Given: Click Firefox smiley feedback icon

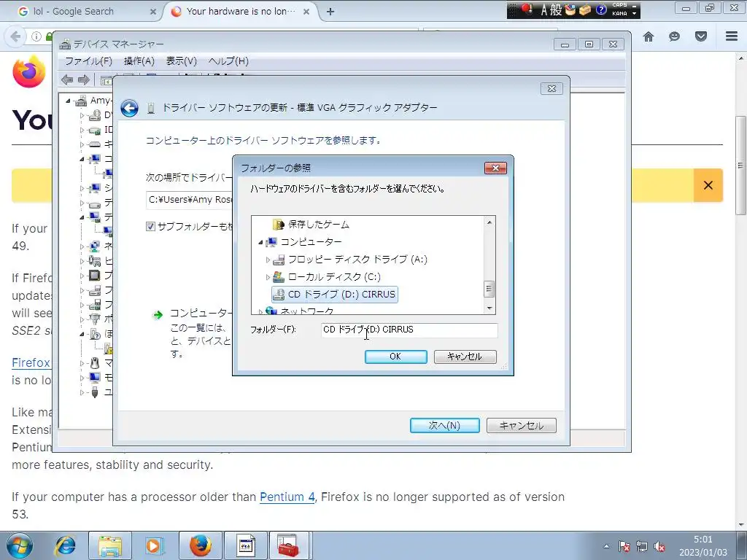Looking at the screenshot, I should (x=674, y=36).
